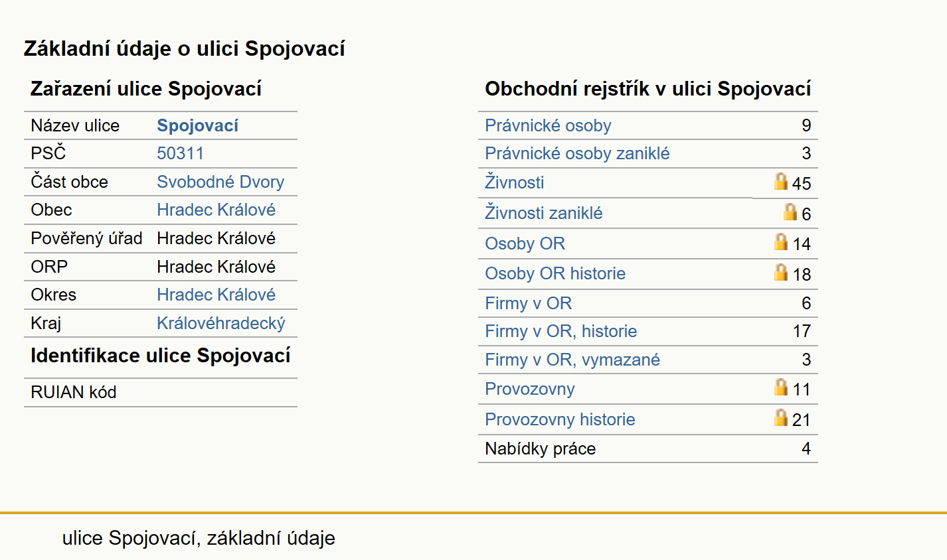Click the lock icon in Osoby OR historie row
The height and width of the screenshot is (560, 947).
[781, 272]
